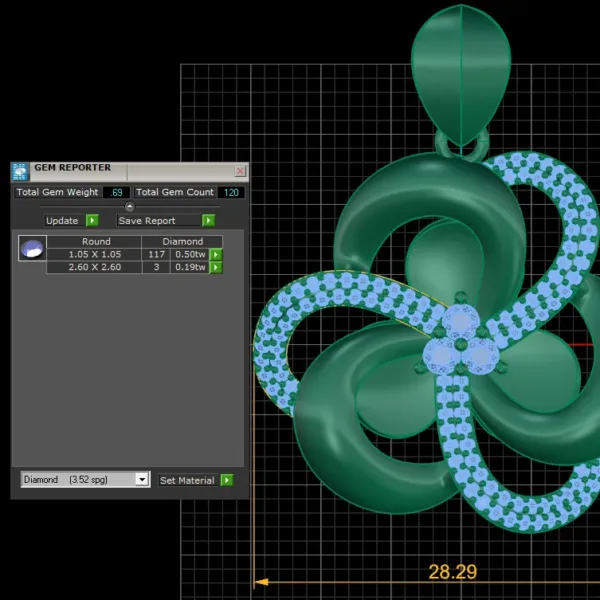
Task: Click green arrow for 0.19tw row
Action: (216, 267)
